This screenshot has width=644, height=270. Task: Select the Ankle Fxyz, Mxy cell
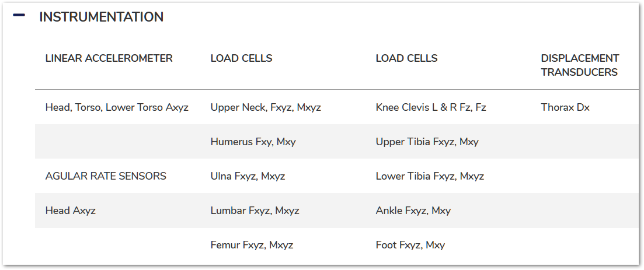tap(413, 211)
